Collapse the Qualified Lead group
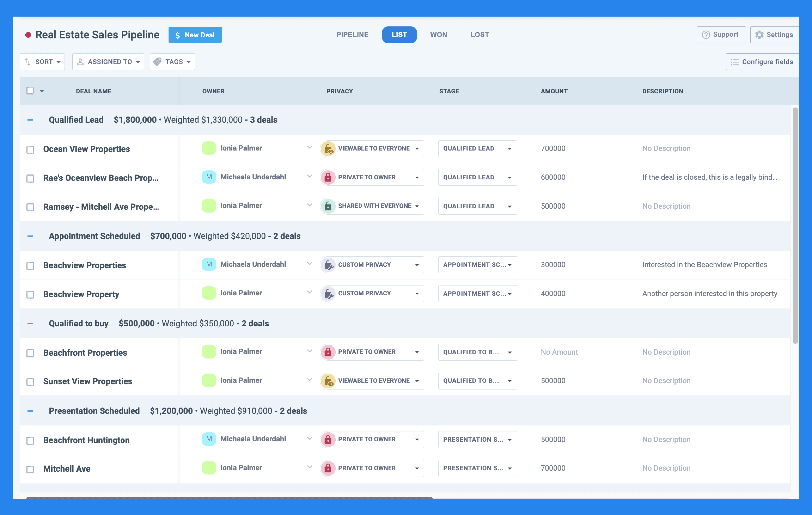812x515 pixels. (x=30, y=120)
